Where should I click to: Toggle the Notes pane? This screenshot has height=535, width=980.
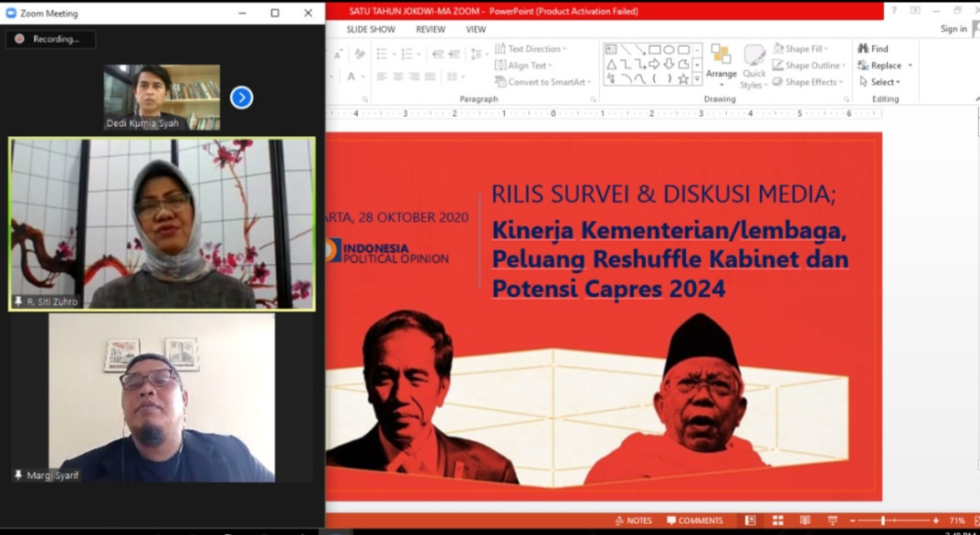pos(633,520)
